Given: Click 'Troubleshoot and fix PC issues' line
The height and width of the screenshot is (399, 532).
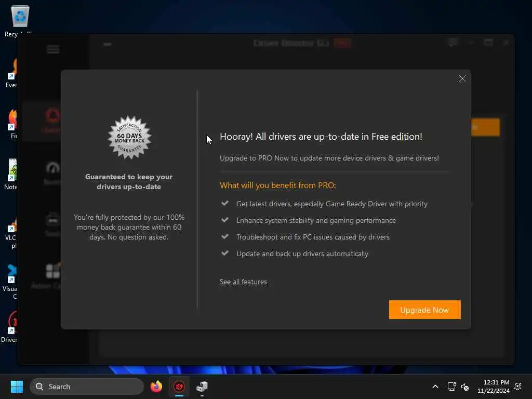Looking at the screenshot, I should [313, 237].
